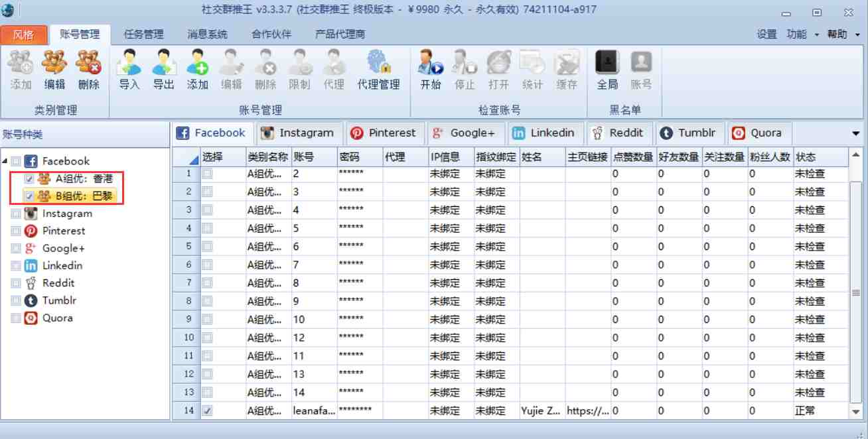Click the 类别名称 column header
Screen dimensions: 868x439
coord(268,157)
